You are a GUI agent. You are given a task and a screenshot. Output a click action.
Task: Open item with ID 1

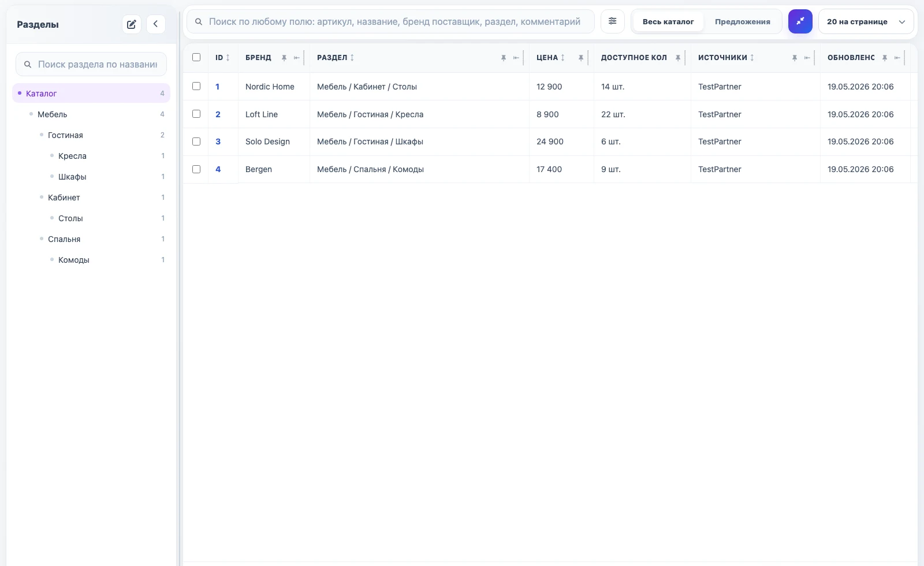[x=218, y=87]
